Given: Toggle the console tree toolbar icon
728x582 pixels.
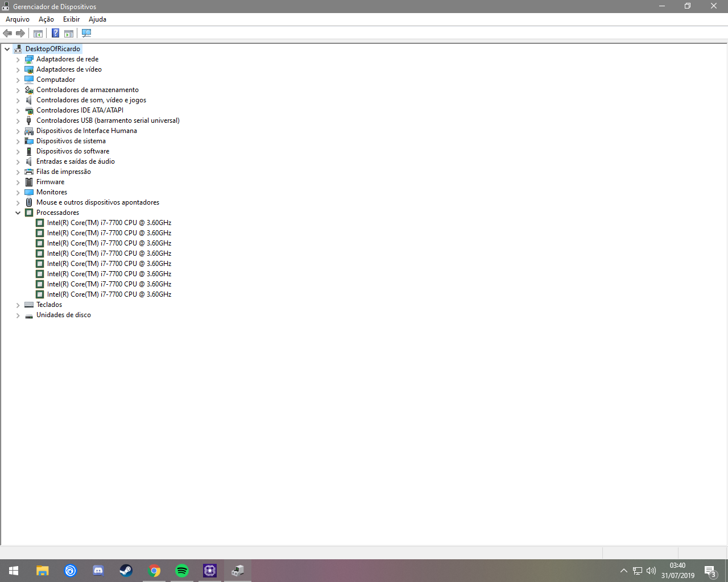Looking at the screenshot, I should pos(38,34).
